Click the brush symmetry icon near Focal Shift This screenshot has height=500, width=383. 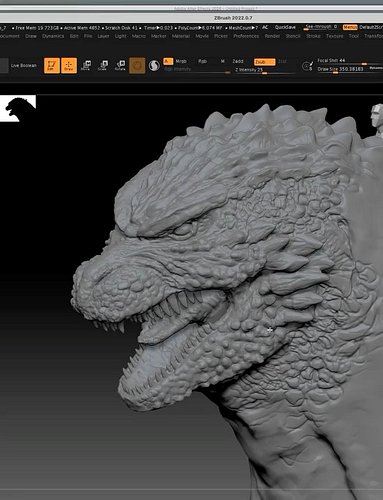click(307, 66)
